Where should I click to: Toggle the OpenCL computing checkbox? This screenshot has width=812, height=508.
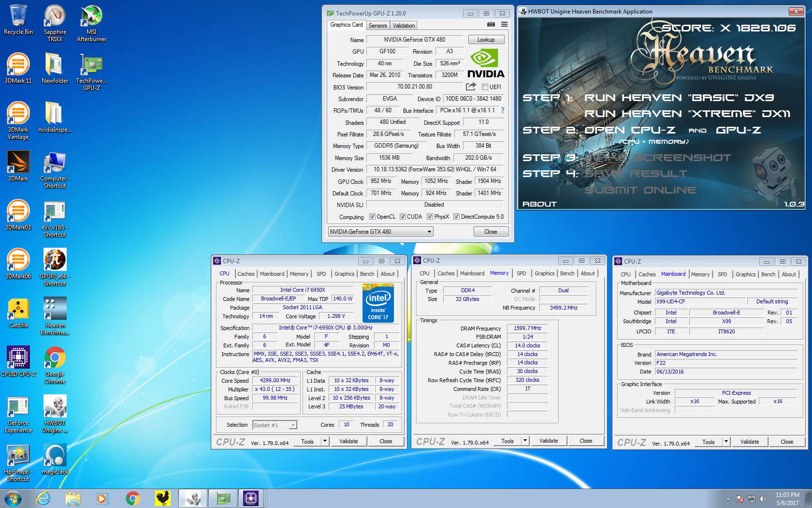tap(372, 217)
